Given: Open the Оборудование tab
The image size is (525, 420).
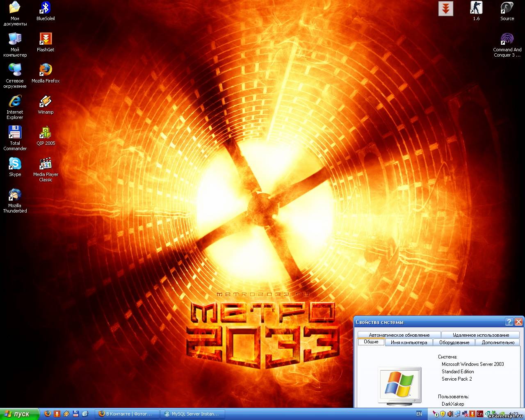Looking at the screenshot, I should point(454,342).
